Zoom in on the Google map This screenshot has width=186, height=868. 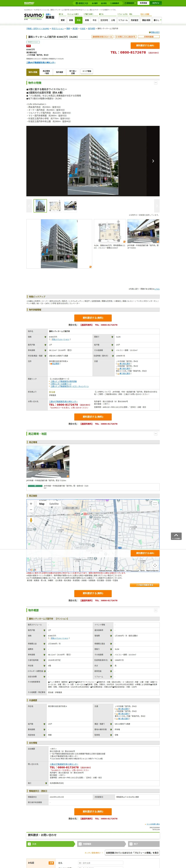31,504
